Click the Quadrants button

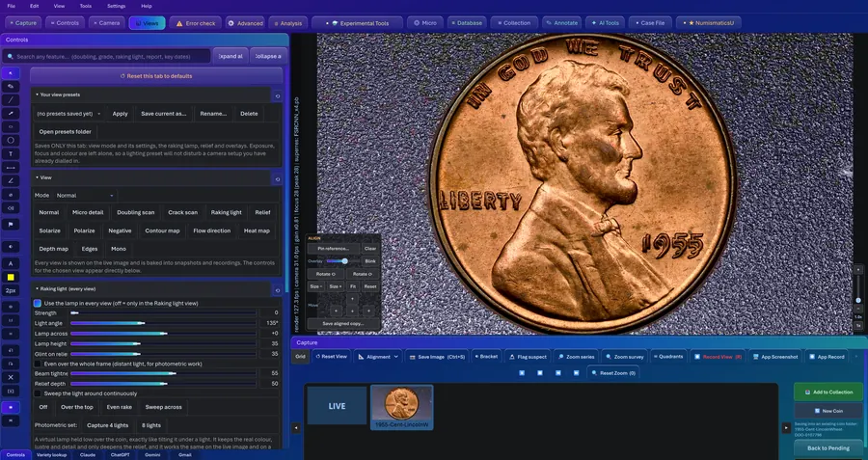[668, 357]
